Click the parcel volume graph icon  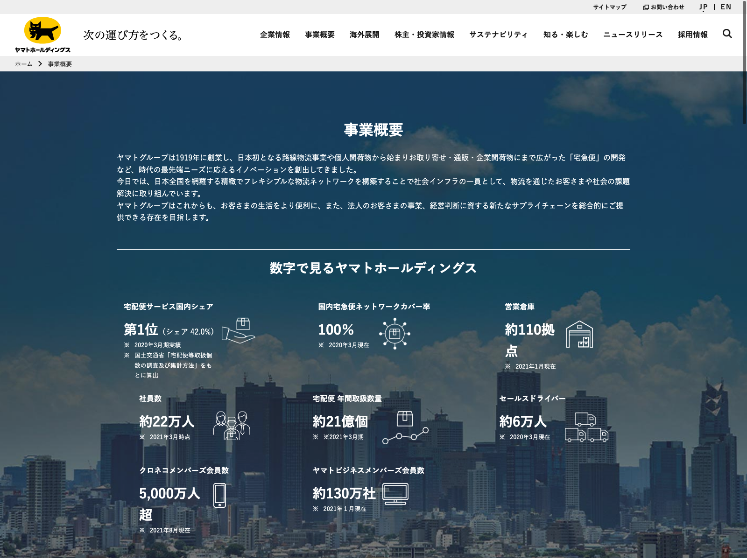(x=405, y=427)
